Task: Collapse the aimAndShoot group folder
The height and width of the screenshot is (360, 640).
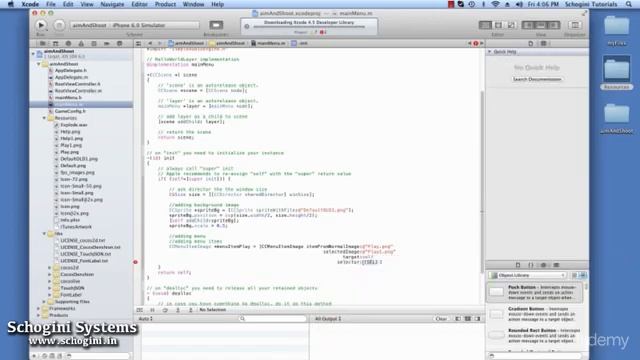Action: [x=39, y=64]
